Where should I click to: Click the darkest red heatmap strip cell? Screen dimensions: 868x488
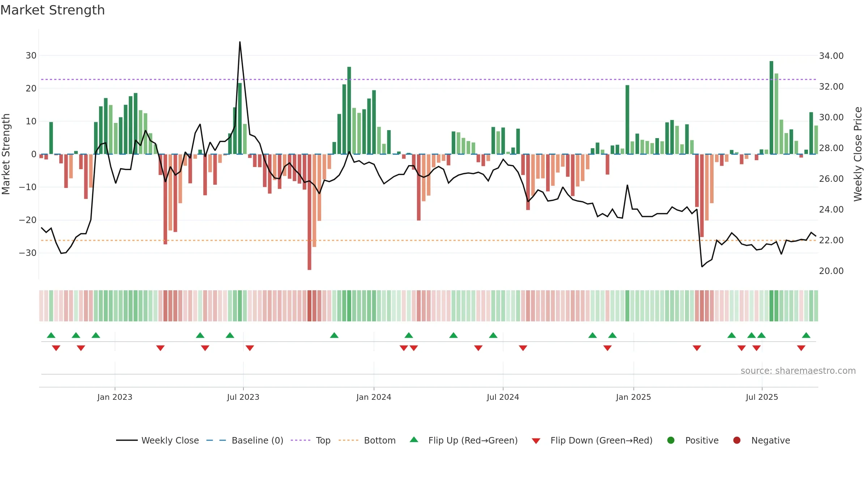[x=309, y=306]
